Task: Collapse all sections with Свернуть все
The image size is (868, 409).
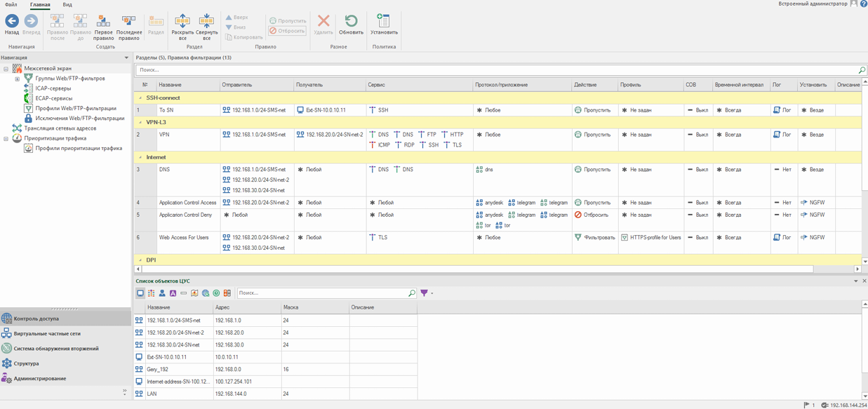Action: 206,22
